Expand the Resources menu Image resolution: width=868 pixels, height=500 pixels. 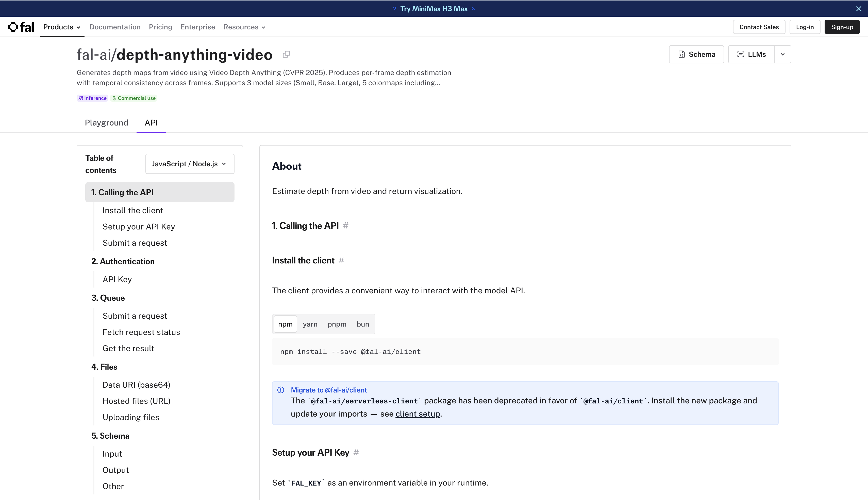[244, 27]
